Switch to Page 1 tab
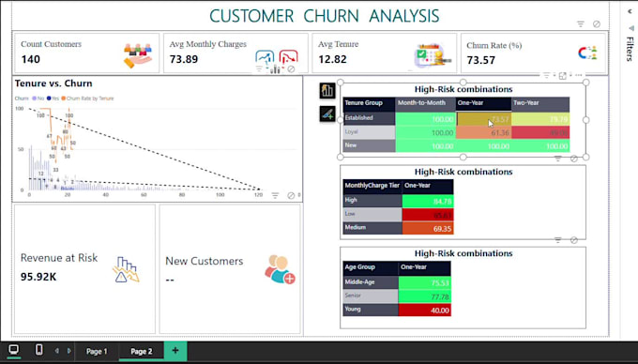638x364 pixels. point(97,352)
